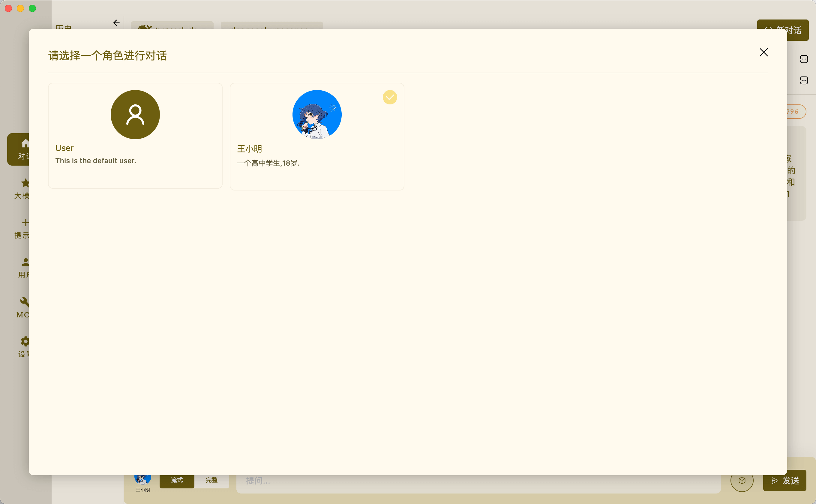Open the wrench MCP sidebar icon
This screenshot has height=504, width=816.
click(24, 302)
